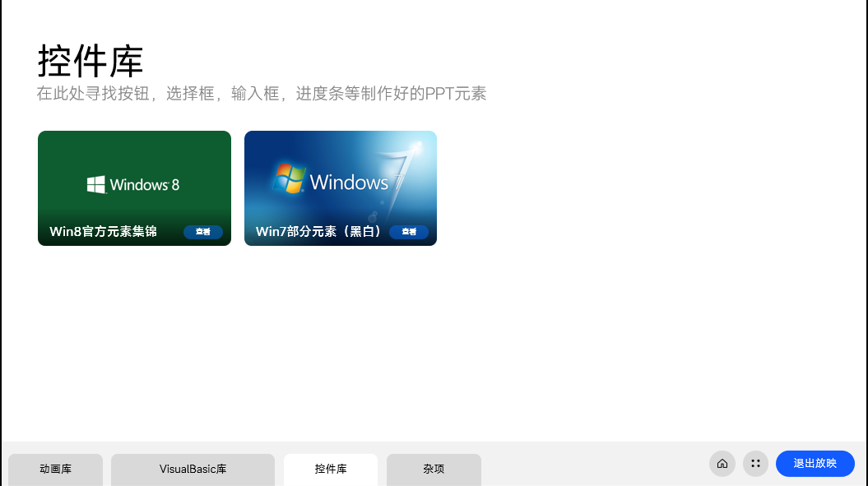Image resolution: width=868 pixels, height=486 pixels.
Task: Click the gray subtitle description text
Action: point(262,94)
